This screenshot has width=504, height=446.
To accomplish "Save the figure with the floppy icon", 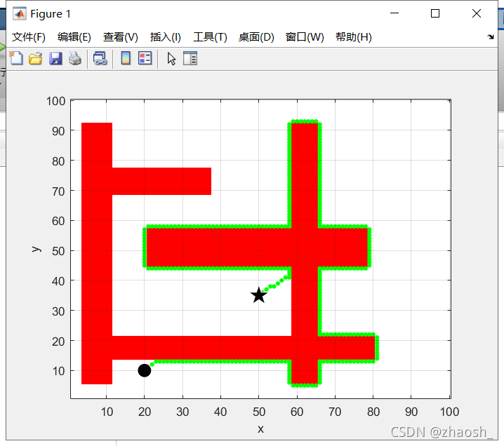I will pos(55,59).
